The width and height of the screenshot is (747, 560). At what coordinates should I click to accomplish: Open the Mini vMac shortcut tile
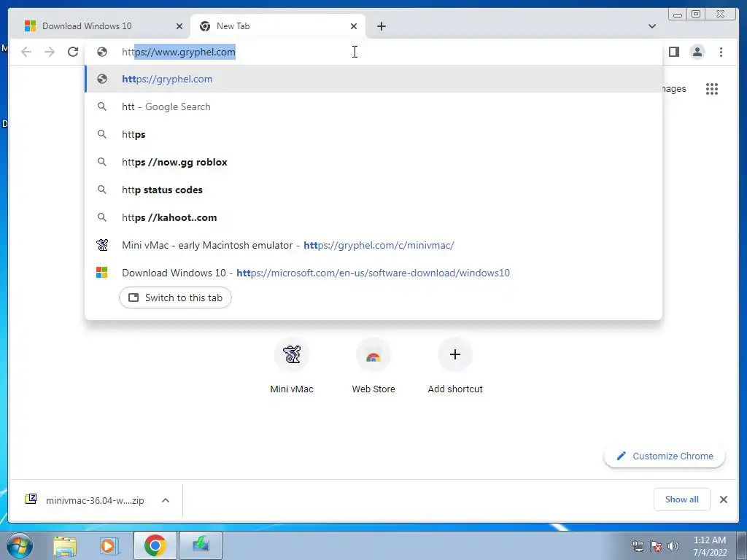(x=292, y=366)
